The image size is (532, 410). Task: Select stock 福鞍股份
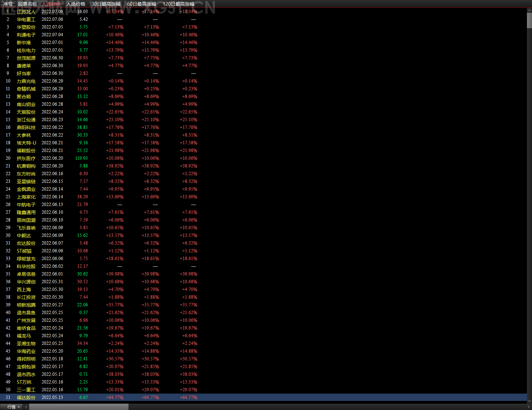point(26,151)
